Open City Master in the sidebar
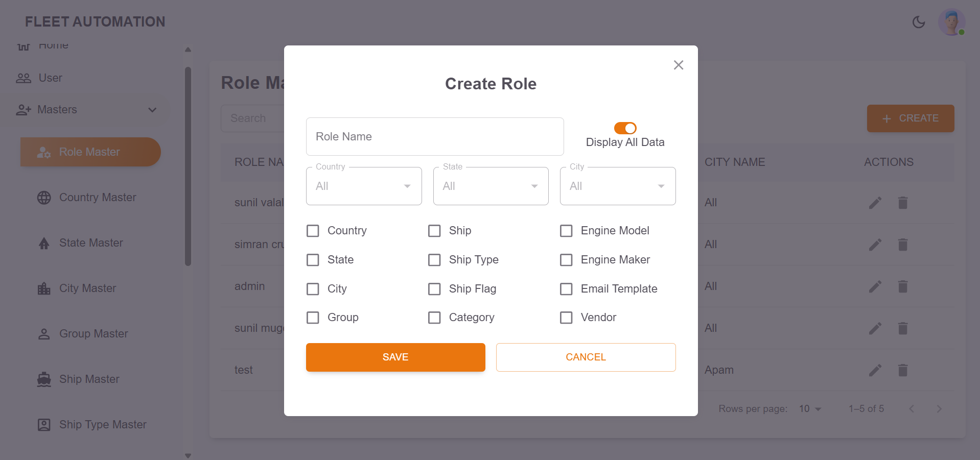Viewport: 980px width, 460px height. pyautogui.click(x=87, y=288)
